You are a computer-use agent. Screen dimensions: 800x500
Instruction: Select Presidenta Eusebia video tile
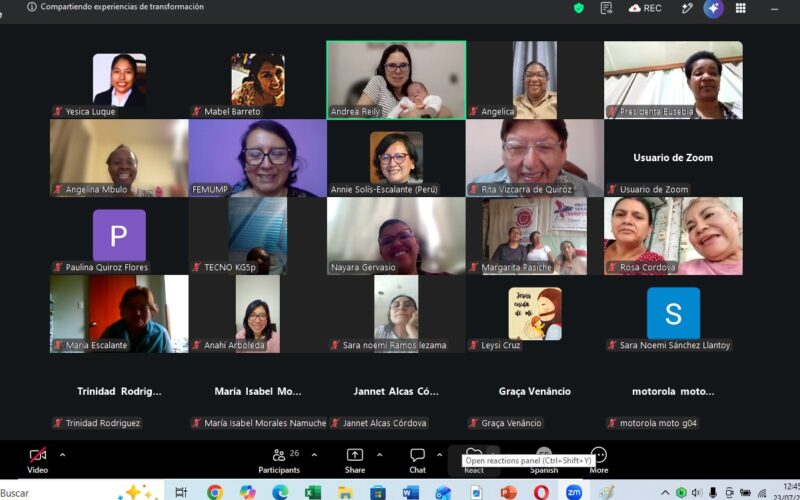[x=673, y=80]
